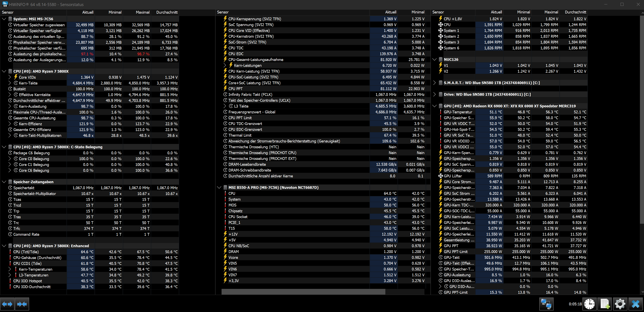Collapse the GPU Radeon RX 6900 XT group
Screen dimensions: 644x312
tap(434, 106)
